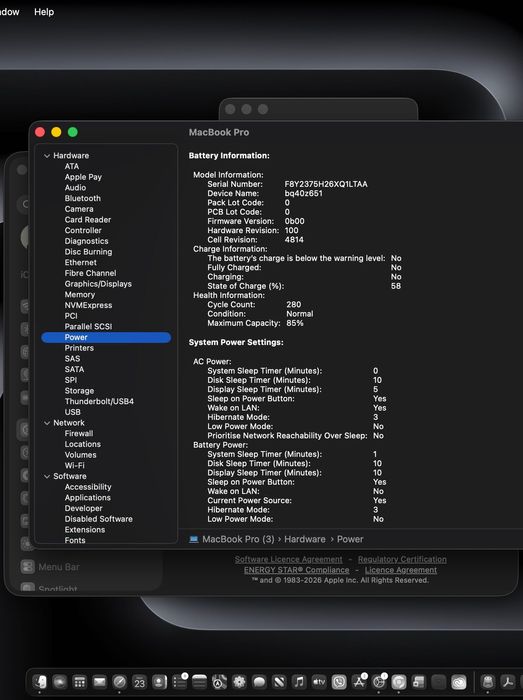Select Disabled Software in sidebar
The width and height of the screenshot is (523, 700).
click(99, 519)
